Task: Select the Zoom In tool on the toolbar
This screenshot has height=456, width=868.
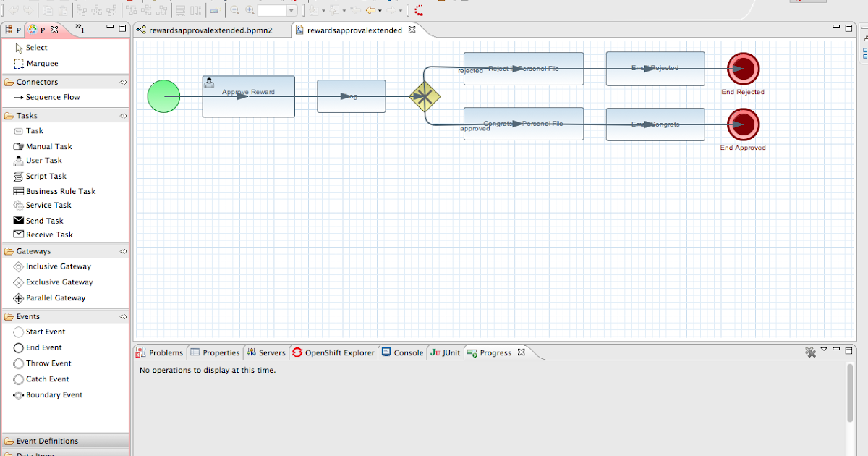Action: tap(249, 10)
